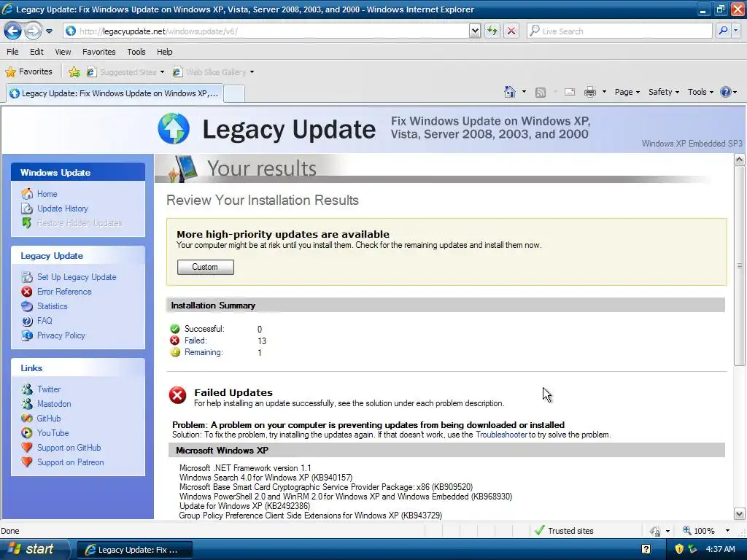Screen dimensions: 747x560
Task: Click the large Failed Updates error icon
Action: (178, 395)
